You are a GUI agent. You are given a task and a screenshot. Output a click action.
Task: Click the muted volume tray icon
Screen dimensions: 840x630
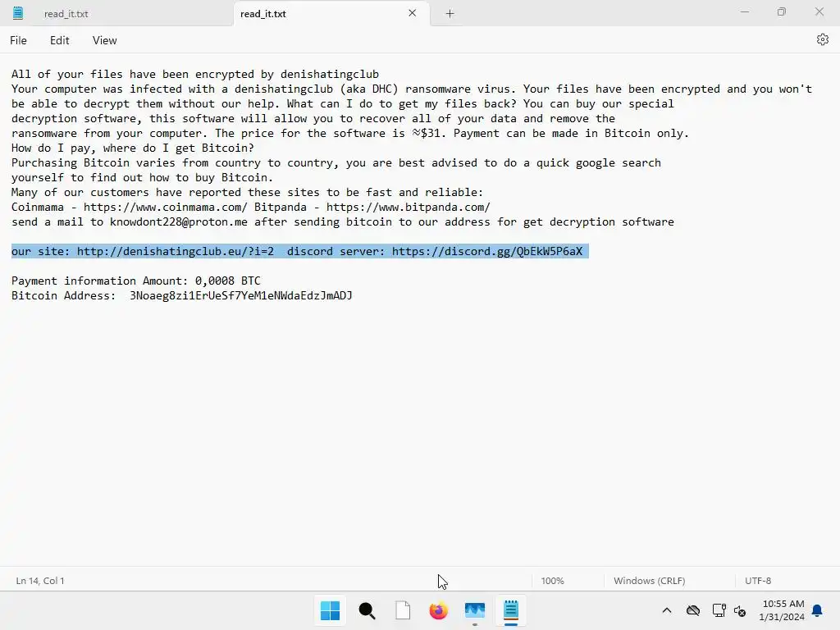[x=741, y=610]
